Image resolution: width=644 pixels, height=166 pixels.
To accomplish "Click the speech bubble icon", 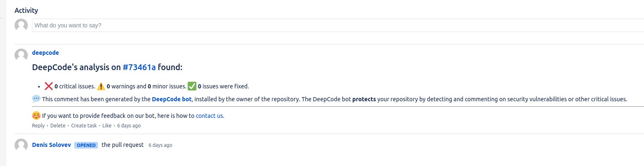I will coord(36,99).
